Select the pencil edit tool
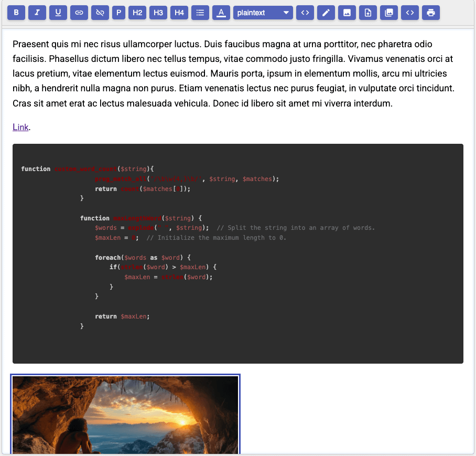The image size is (476, 456). coord(326,13)
